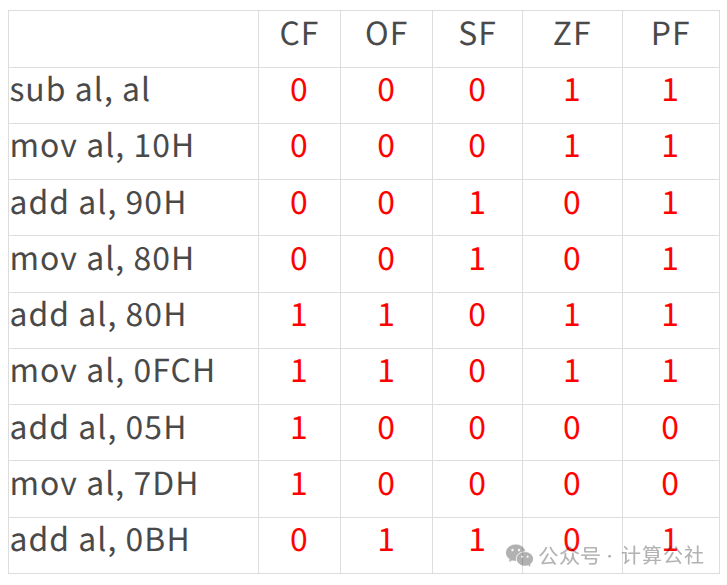
Task: Select the 'mov al, 10H' instruction cell
Action: [x=134, y=152]
